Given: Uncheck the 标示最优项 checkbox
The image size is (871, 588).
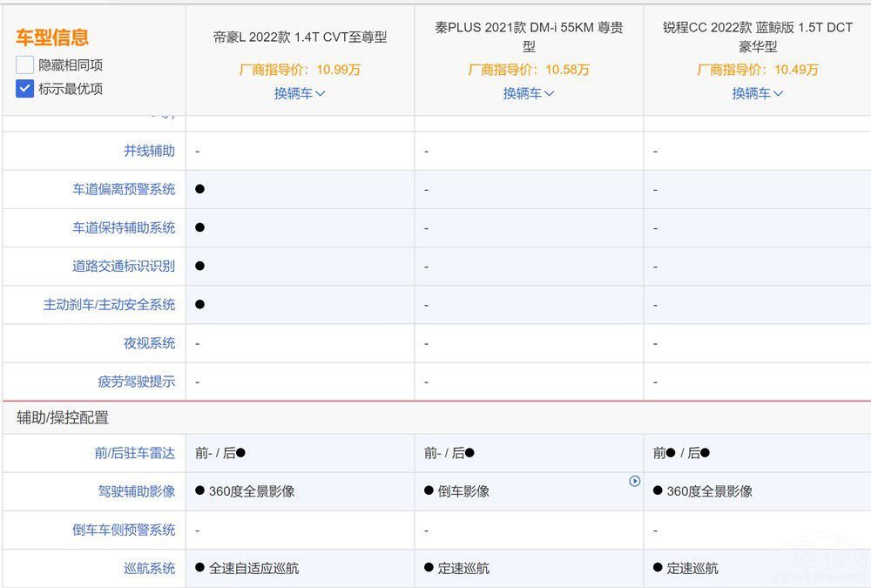Looking at the screenshot, I should coord(24,88).
